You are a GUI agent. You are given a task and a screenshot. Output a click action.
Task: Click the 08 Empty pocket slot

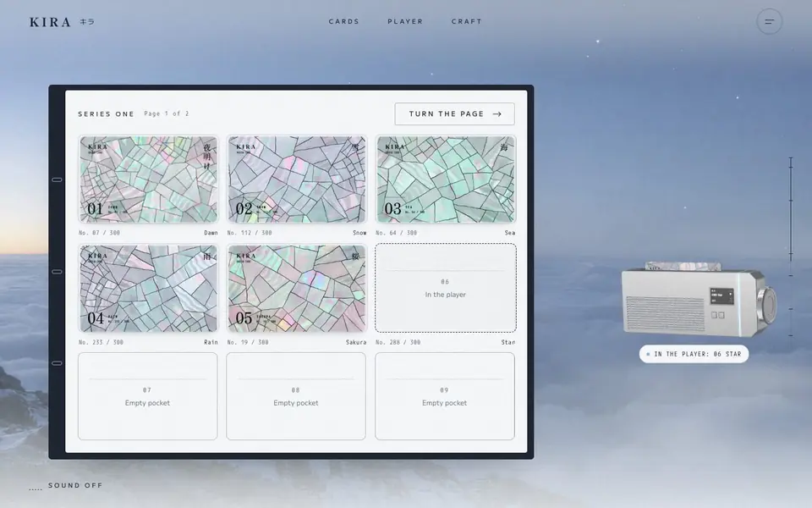click(296, 396)
